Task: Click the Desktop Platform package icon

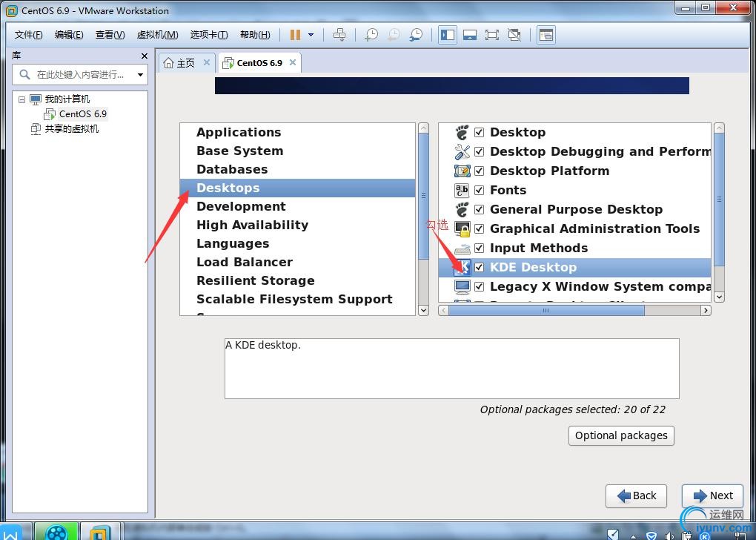Action: click(x=462, y=171)
